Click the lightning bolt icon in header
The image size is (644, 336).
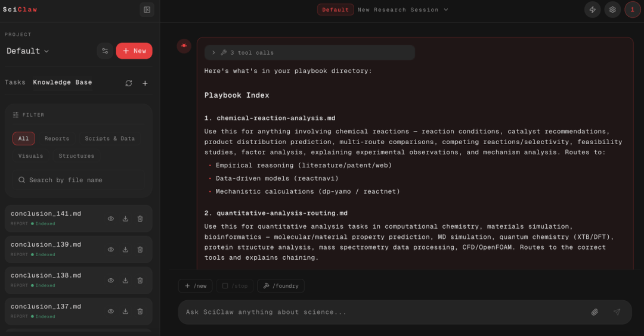click(592, 10)
